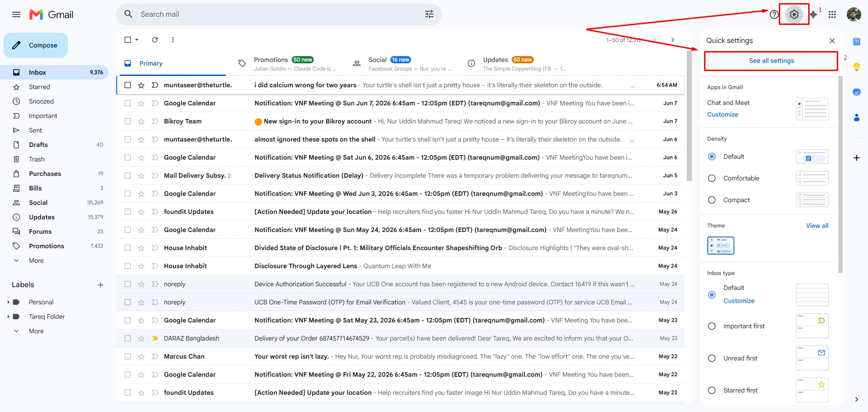Expand the Tareq Folder label
868x412 pixels.
click(8, 317)
